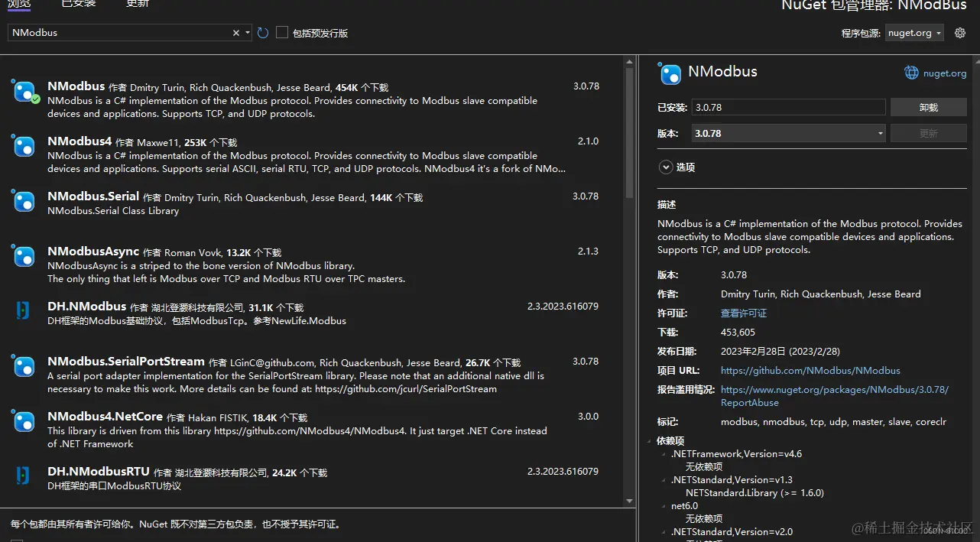Click scrollbar down arrow of package list
Viewport: 980px width, 542px height.
pos(630,501)
